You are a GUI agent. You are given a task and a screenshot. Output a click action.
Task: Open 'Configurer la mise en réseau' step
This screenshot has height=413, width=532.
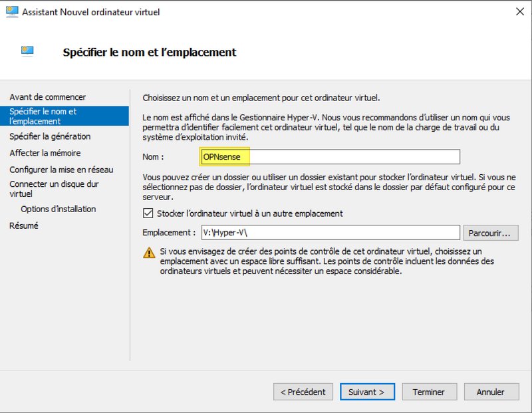pos(61,170)
